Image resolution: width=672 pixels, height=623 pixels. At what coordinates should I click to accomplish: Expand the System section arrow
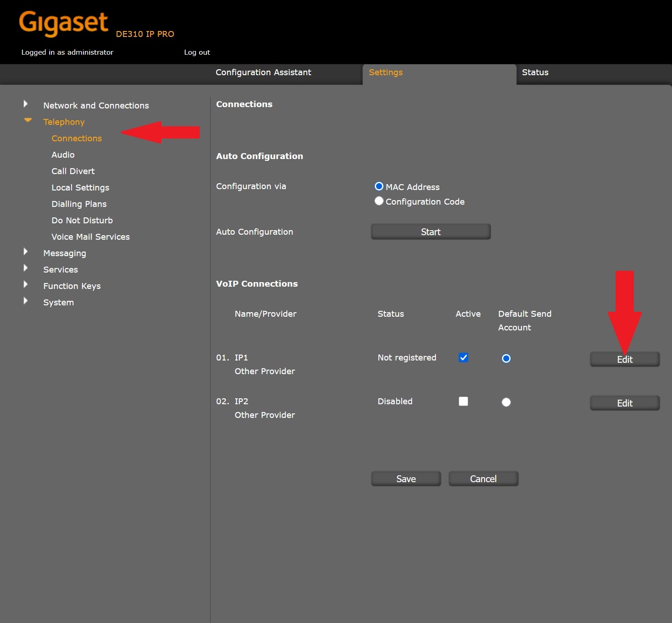[x=26, y=301]
